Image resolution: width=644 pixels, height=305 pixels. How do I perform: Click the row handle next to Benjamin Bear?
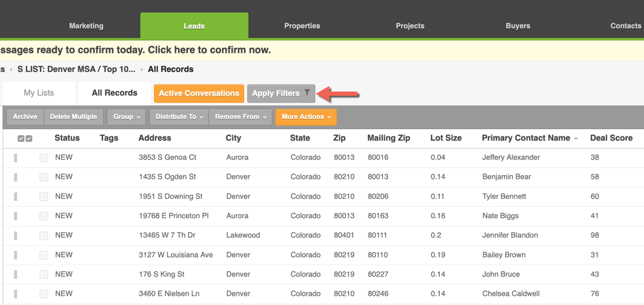[16, 176]
